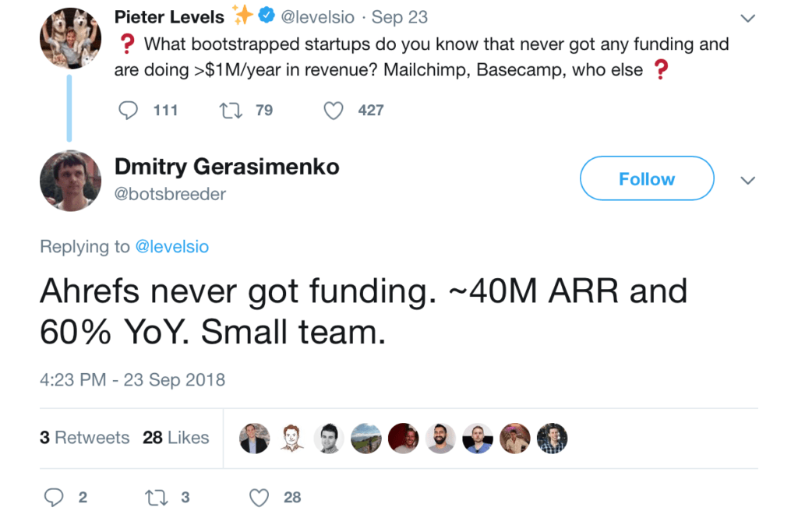798x532 pixels.
Task: Open Dmitry Gerasimenko's avatar photo
Action: click(x=70, y=181)
